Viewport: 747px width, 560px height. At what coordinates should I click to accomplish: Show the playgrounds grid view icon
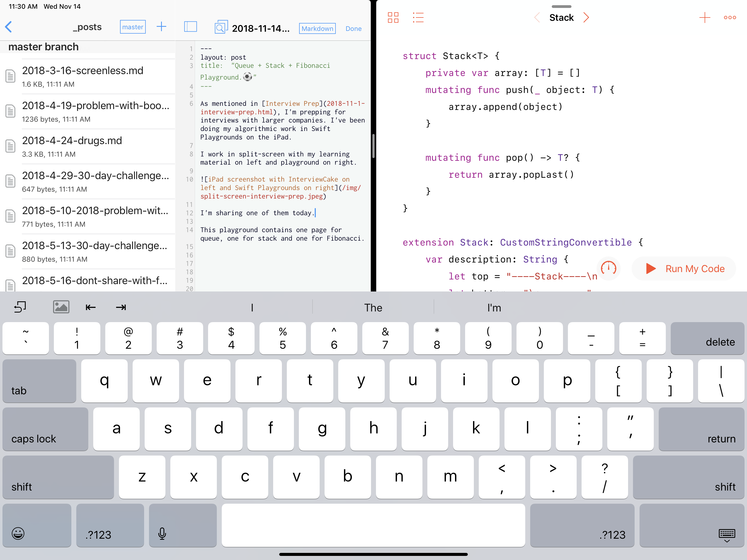pos(393,17)
